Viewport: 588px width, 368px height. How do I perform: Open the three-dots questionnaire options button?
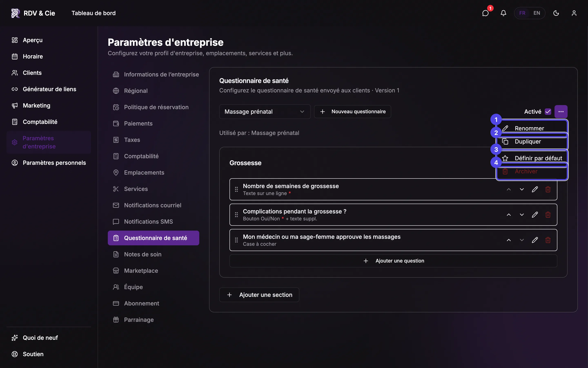[x=561, y=111]
